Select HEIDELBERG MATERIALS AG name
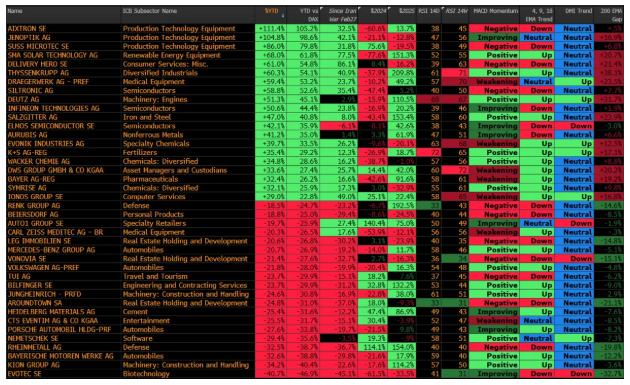 point(51,311)
